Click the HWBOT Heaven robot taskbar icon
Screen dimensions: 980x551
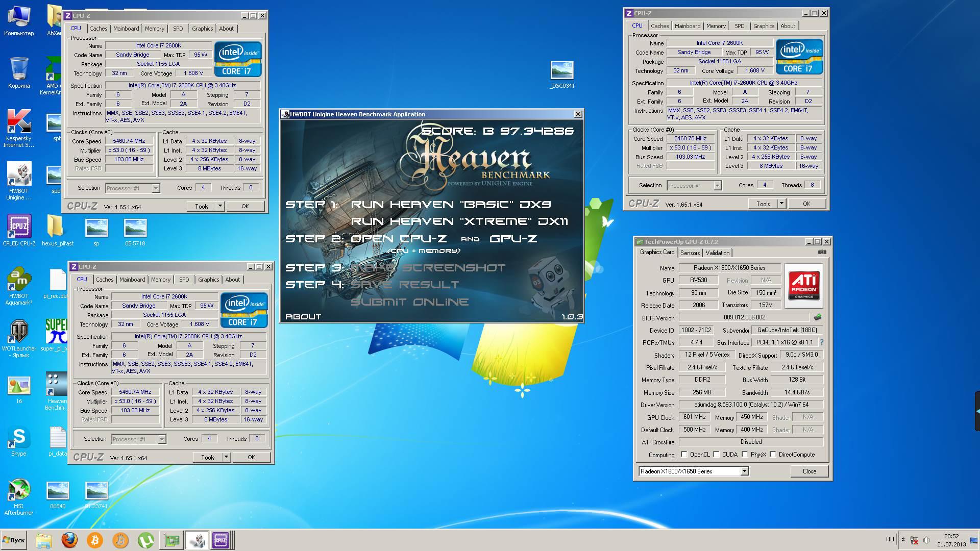pos(197,540)
